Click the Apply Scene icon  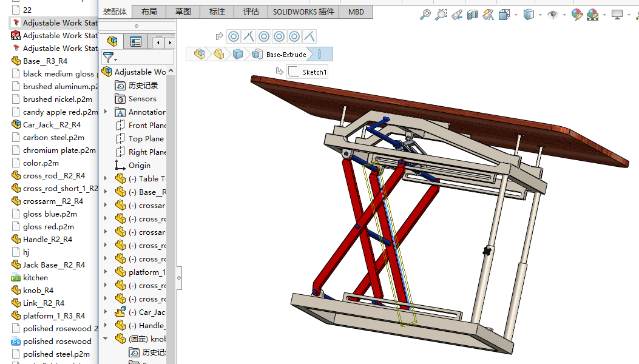(592, 15)
